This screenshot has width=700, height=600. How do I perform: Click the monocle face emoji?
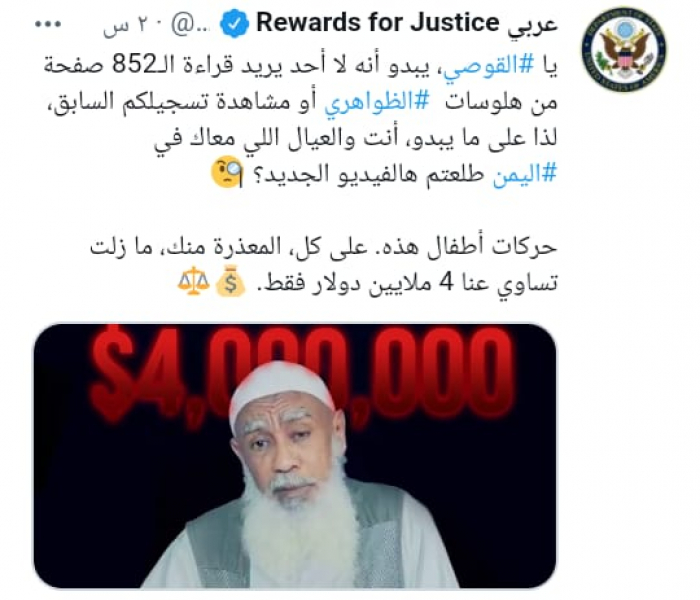pyautogui.click(x=227, y=172)
